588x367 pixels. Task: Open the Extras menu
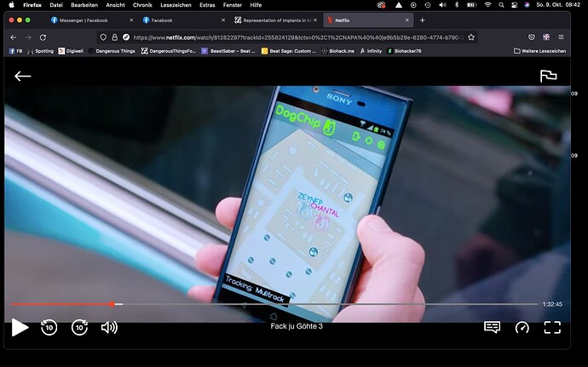(207, 5)
